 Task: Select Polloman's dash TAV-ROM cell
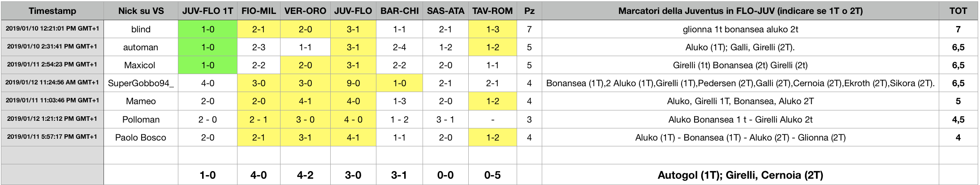pyautogui.click(x=492, y=119)
